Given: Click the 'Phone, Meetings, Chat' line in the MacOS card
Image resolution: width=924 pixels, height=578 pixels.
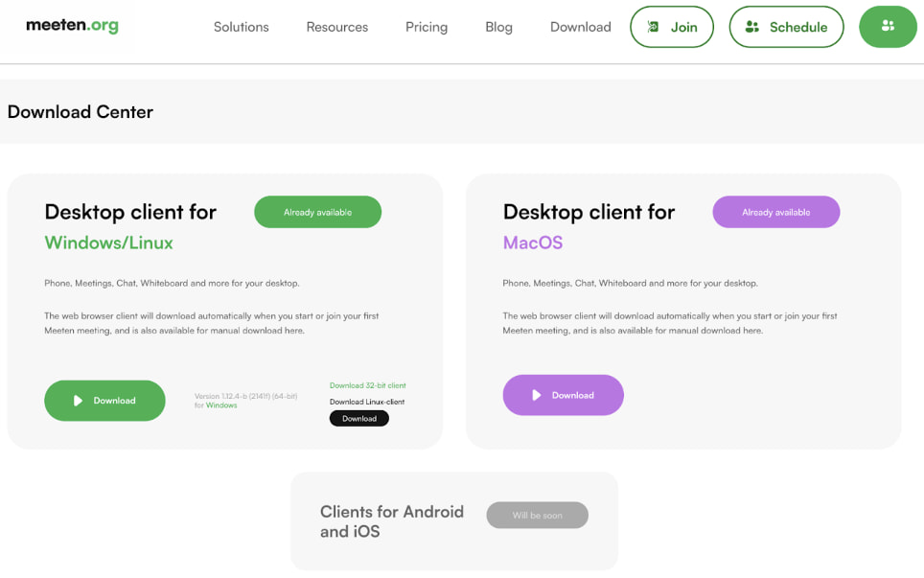Looking at the screenshot, I should coord(630,284).
